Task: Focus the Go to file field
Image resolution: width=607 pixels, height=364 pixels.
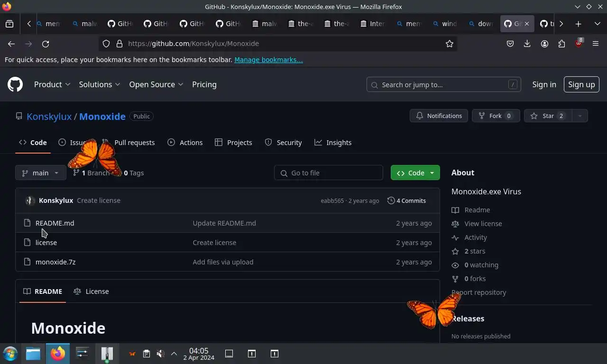Action: pyautogui.click(x=329, y=173)
